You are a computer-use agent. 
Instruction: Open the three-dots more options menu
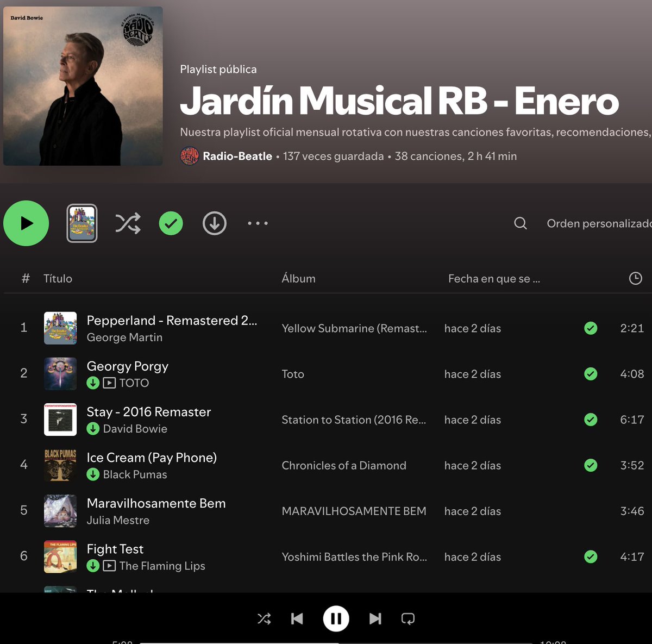258,223
